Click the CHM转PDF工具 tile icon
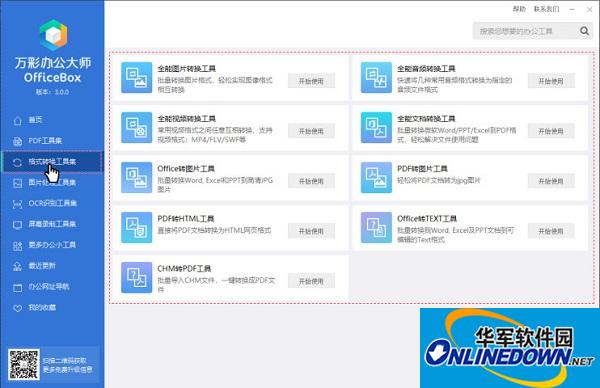This screenshot has width=600, height=388. (x=137, y=277)
